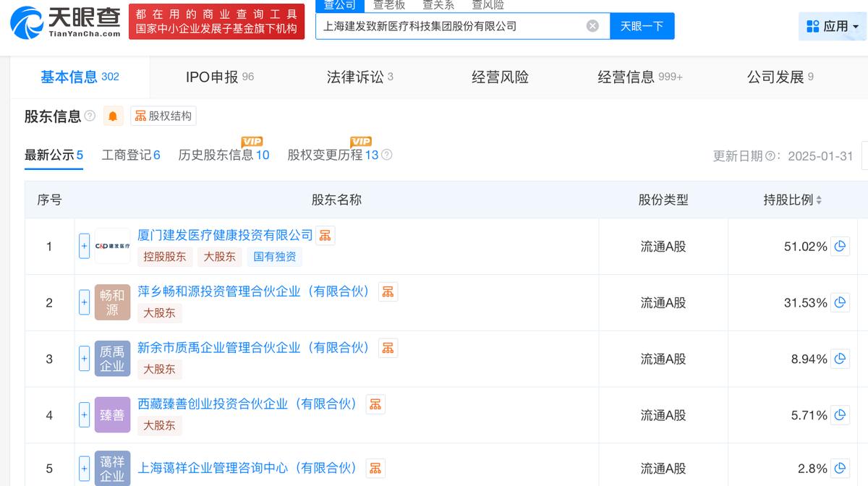
Task: Open the 法律诉讼 tab
Action: point(360,77)
